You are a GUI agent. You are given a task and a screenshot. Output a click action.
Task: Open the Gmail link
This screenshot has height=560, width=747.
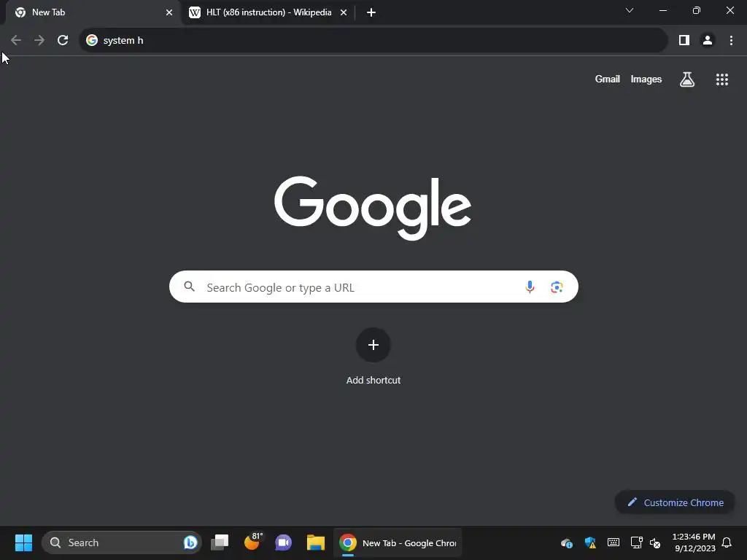pos(608,79)
